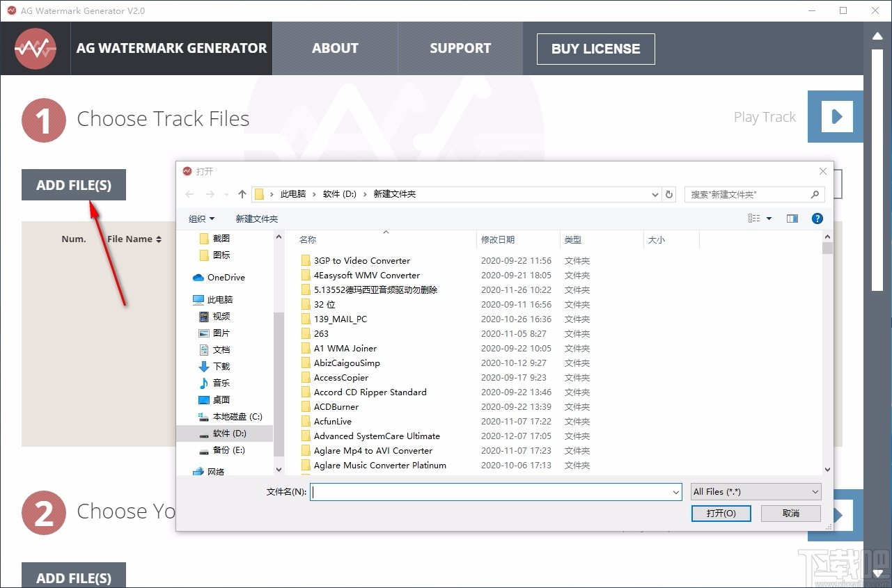Expand the address bar path dropdown
The image size is (892, 588).
655,194
